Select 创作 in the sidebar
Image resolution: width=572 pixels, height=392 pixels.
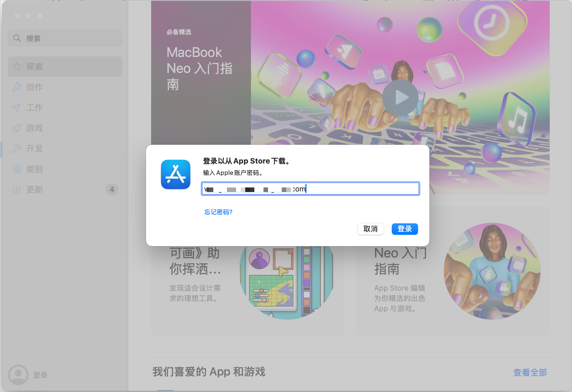(65, 87)
